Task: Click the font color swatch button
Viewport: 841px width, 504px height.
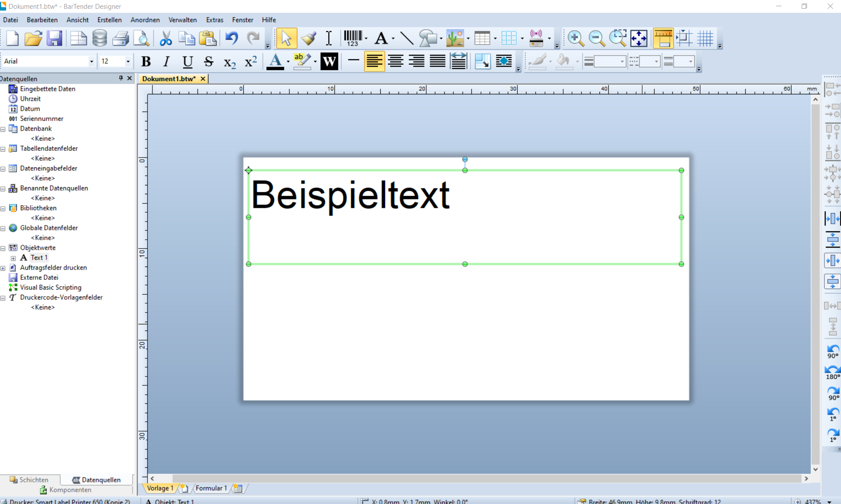Action: [x=275, y=61]
